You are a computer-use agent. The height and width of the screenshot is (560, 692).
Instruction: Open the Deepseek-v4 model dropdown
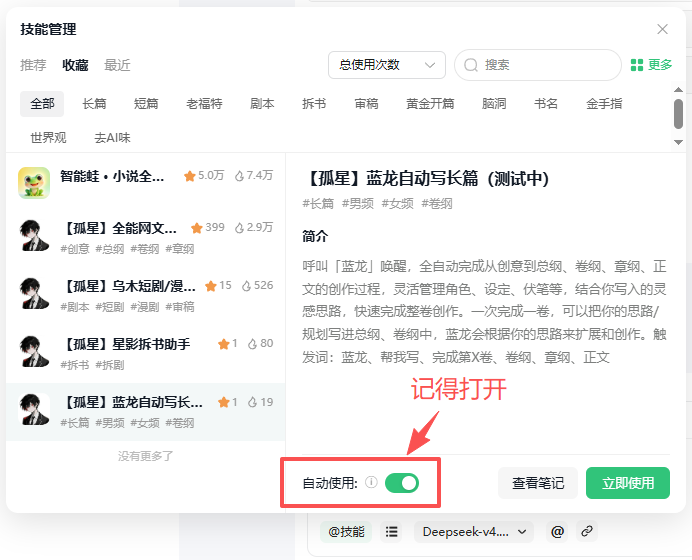pyautogui.click(x=474, y=532)
